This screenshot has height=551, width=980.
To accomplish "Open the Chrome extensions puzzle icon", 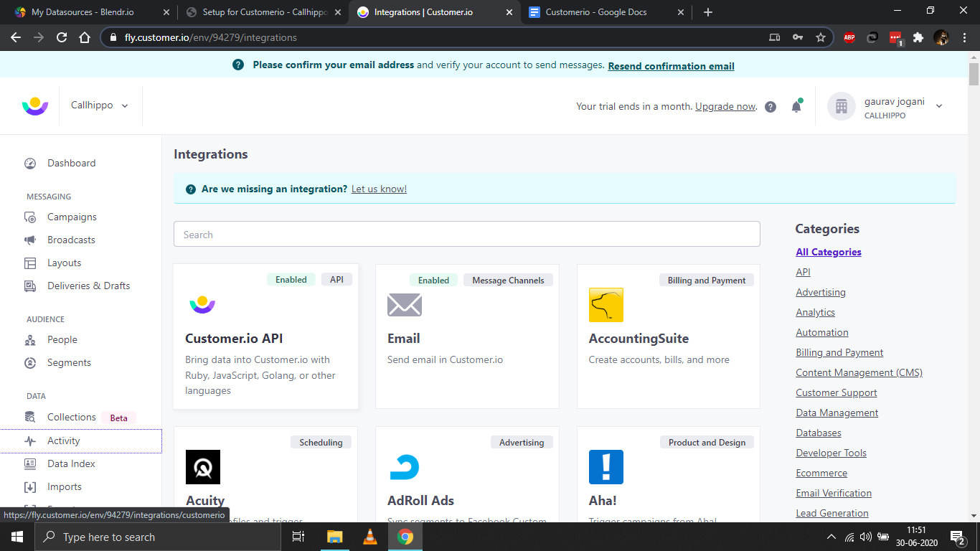I will [918, 37].
